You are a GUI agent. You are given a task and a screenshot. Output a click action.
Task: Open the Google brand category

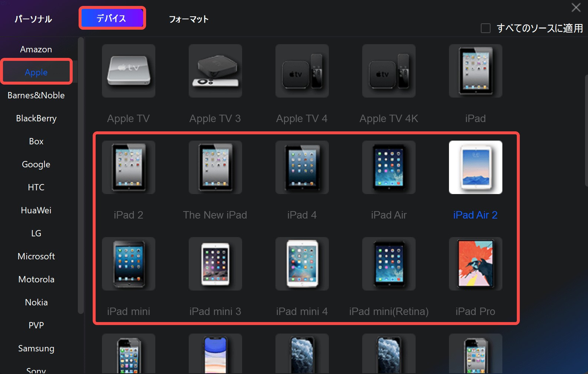(x=36, y=164)
